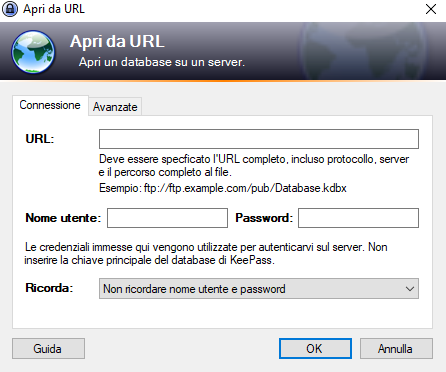Click the banner heading Apri da URL
446x372 pixels.
117,42
